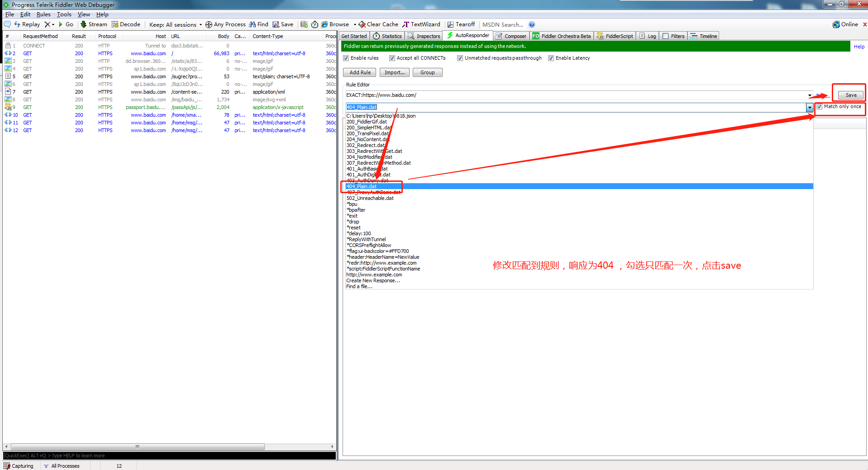
Task: Click the MSDN Search input box
Action: [503, 24]
